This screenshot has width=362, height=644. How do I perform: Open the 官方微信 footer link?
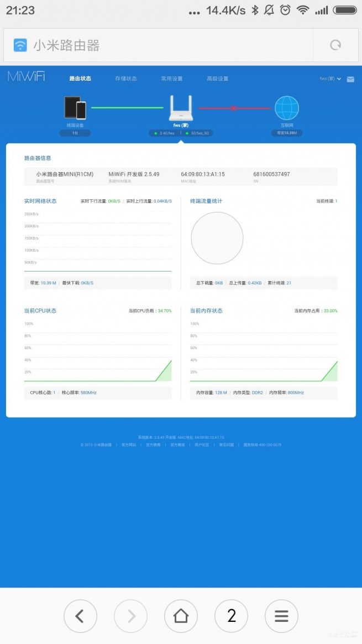177,445
